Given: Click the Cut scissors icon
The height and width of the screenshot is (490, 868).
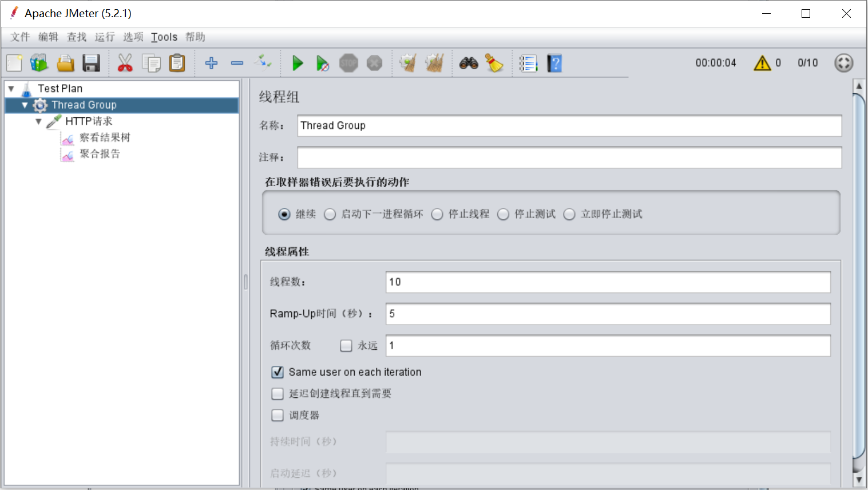Looking at the screenshot, I should (x=125, y=63).
